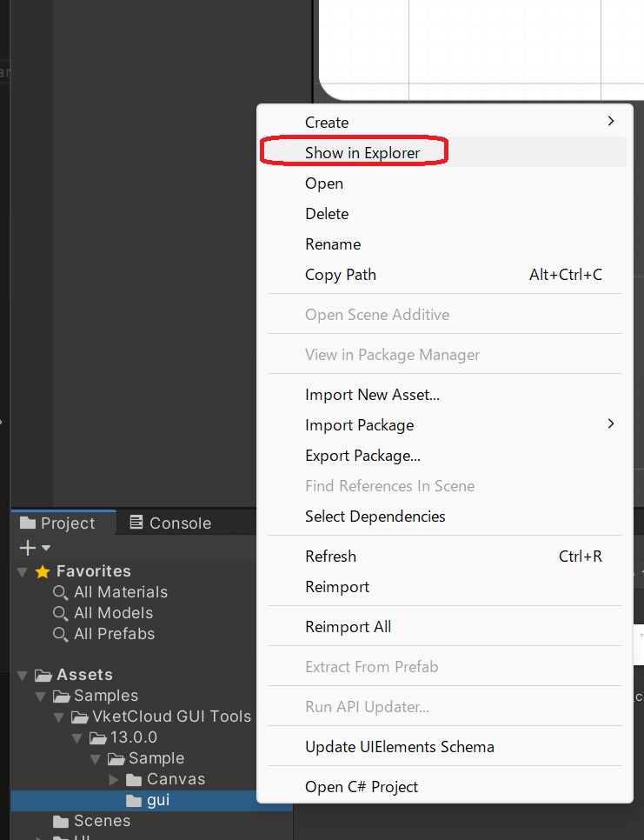Click Export Package... menu entry

coord(362,456)
